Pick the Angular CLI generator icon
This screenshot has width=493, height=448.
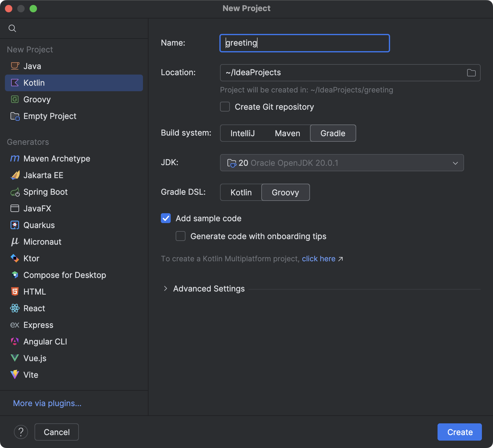coord(15,342)
